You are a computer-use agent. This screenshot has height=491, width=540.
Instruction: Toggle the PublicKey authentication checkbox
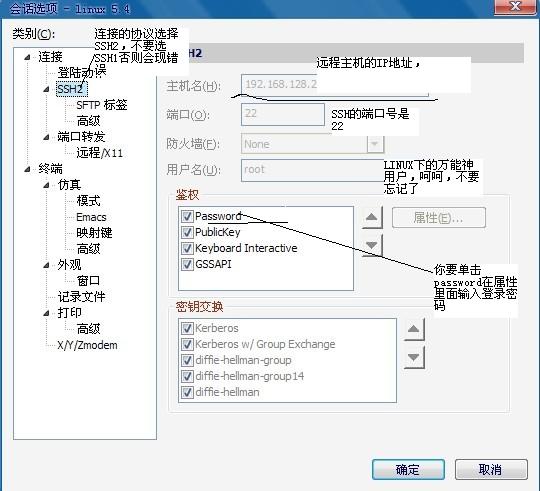187,232
